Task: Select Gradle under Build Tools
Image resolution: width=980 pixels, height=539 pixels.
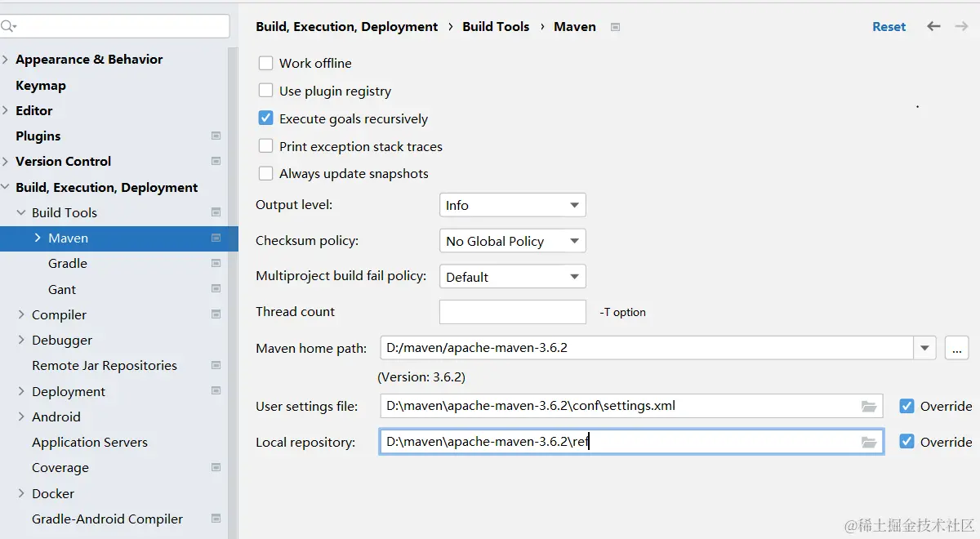Action: (68, 263)
